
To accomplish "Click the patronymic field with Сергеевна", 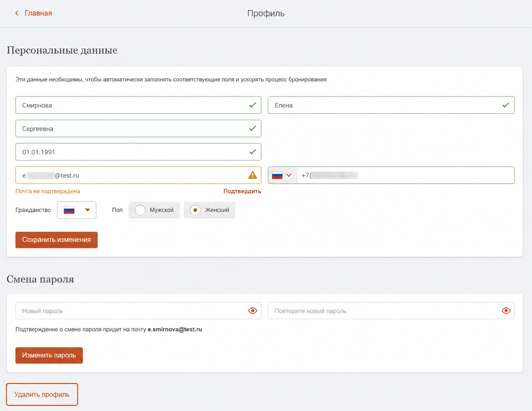I will 138,129.
